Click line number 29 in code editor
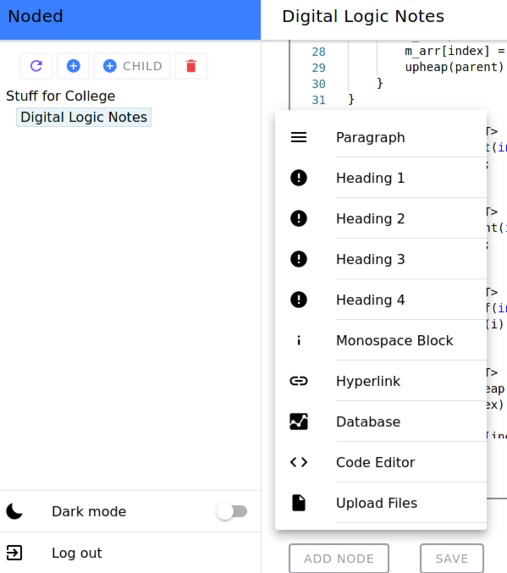Image resolution: width=507 pixels, height=573 pixels. (318, 68)
